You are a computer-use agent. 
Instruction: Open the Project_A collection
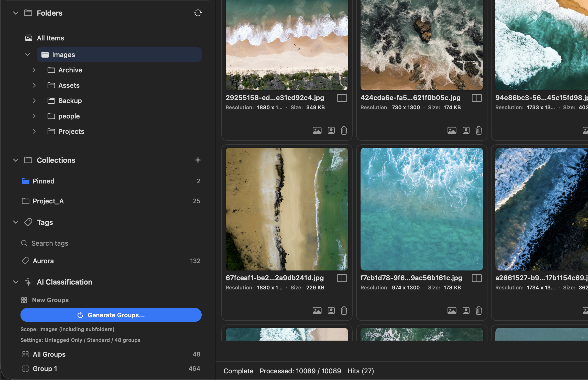111,201
